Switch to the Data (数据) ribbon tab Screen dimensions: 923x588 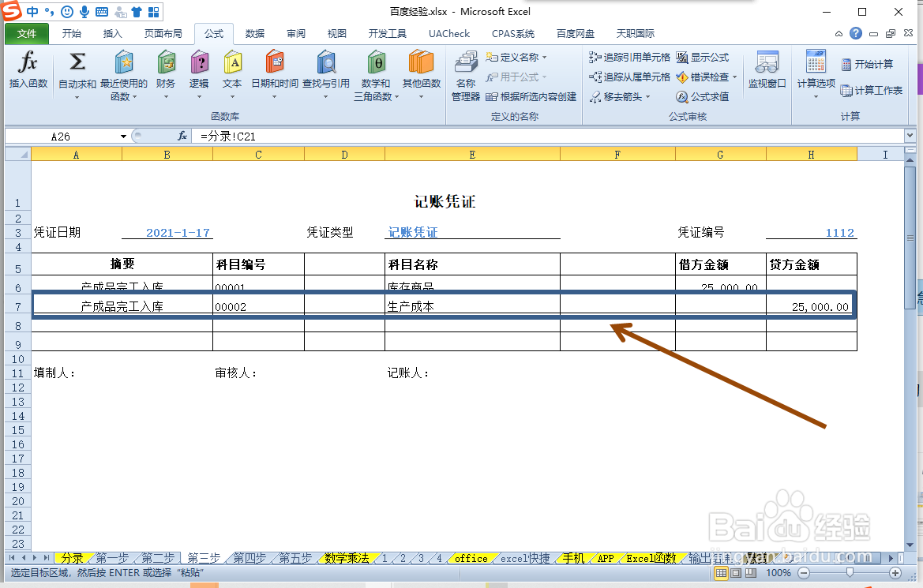255,34
